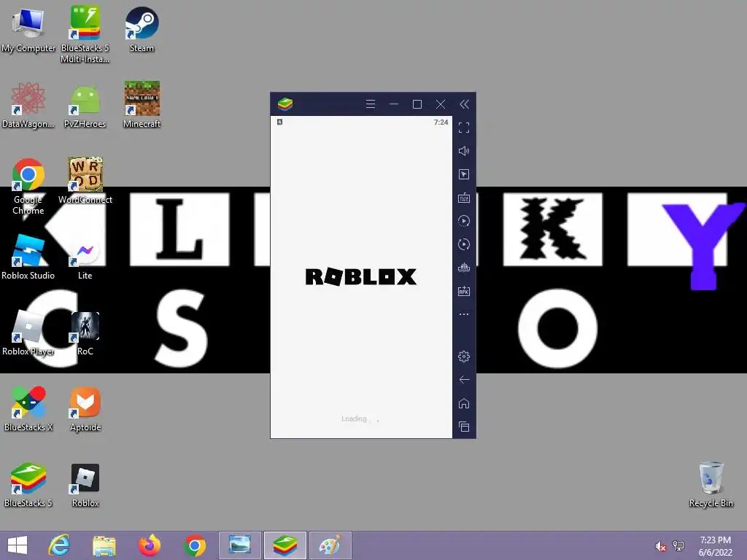Select the Roblox Player desktop shortcut
Viewport: 747px width, 560px height.
28,332
